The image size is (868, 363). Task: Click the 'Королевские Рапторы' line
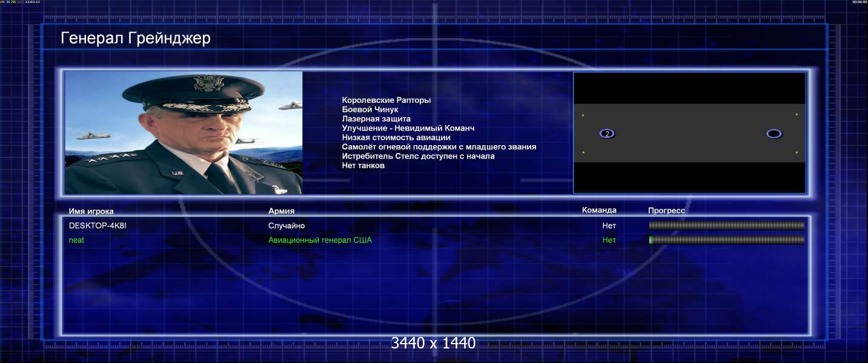386,100
